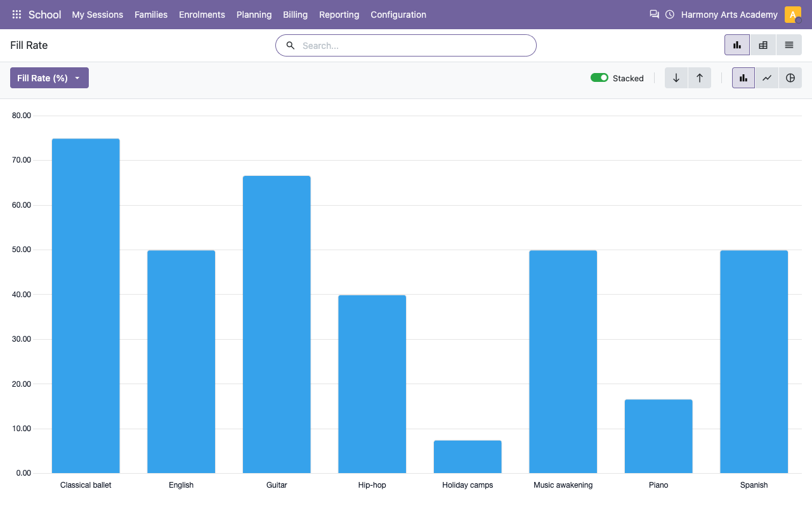Open the Reporting menu

[x=339, y=15]
